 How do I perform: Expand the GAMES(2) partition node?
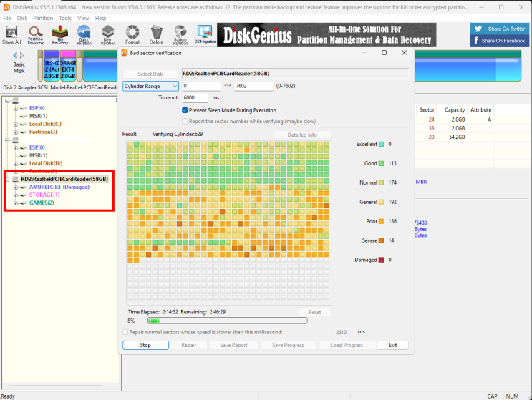coord(15,203)
